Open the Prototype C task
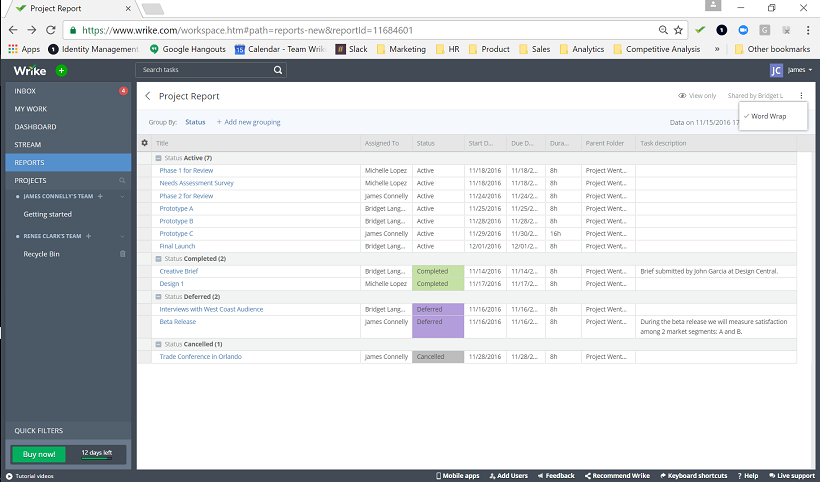The height and width of the screenshot is (482, 820). click(x=176, y=234)
